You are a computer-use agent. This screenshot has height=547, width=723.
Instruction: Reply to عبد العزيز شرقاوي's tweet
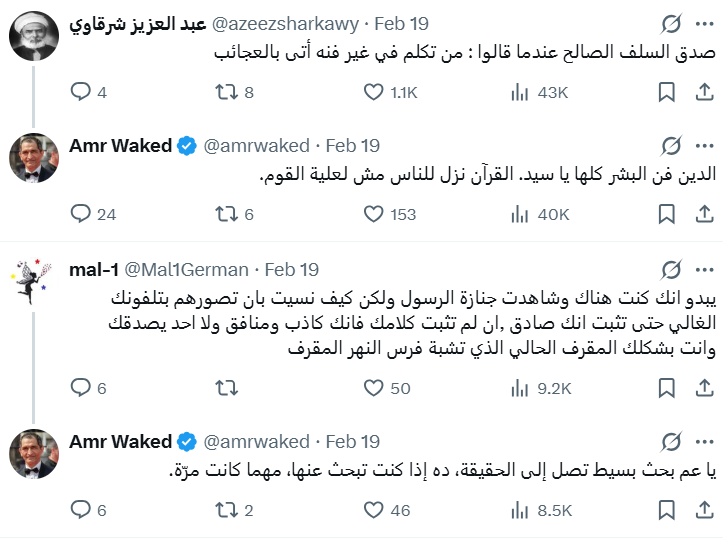81,93
